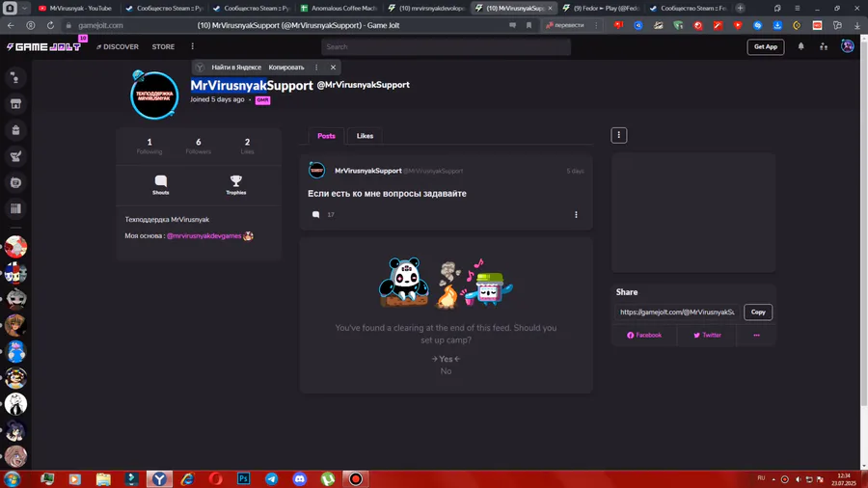Open selection popup three-dot menu
868x488 pixels.
tap(316, 68)
